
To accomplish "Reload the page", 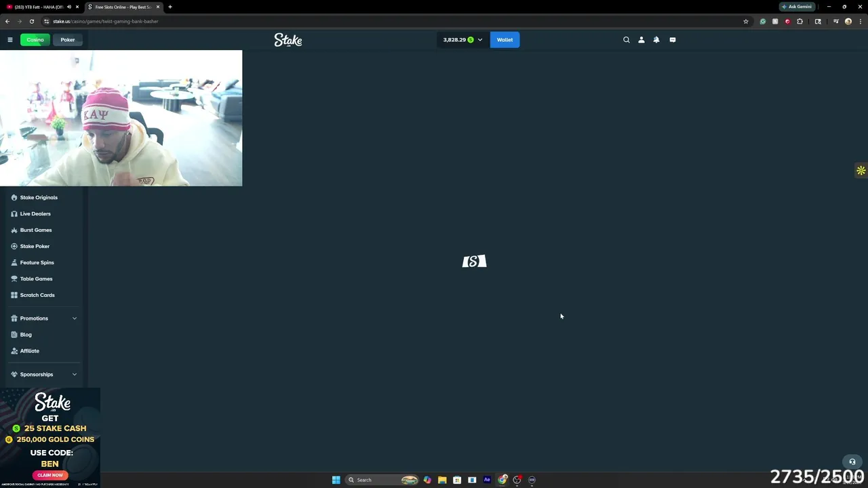I will pyautogui.click(x=31, y=21).
